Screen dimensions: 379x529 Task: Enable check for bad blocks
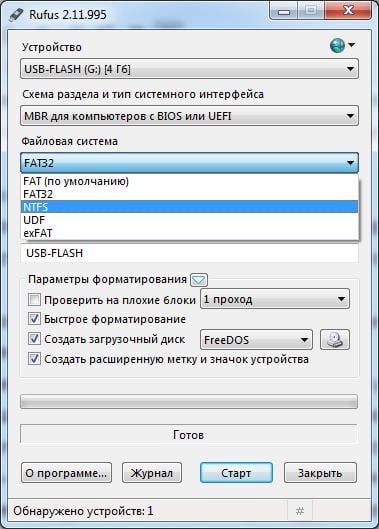(34, 299)
